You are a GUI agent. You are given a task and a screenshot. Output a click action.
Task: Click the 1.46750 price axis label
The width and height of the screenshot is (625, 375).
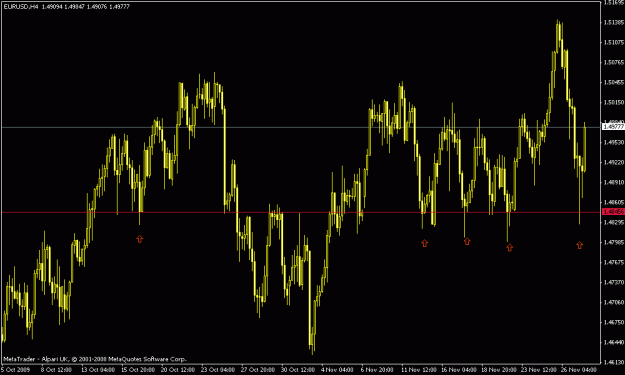click(614, 322)
